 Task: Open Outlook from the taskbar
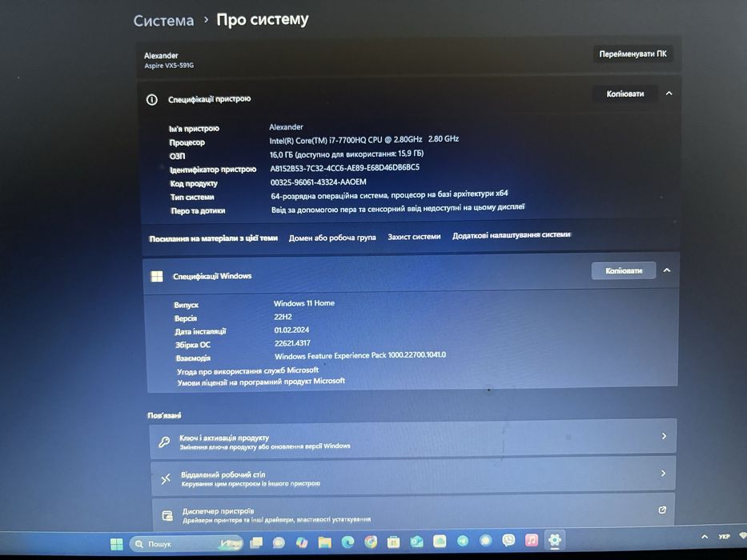tap(417, 542)
